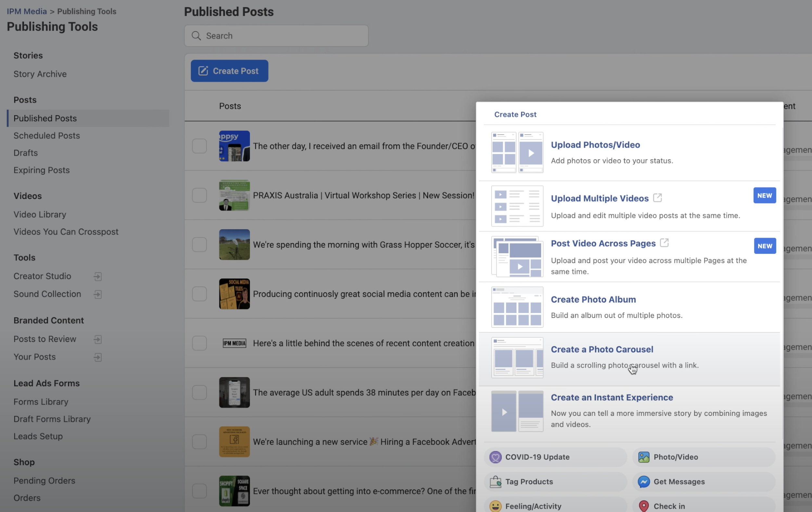Check the box for PRAXIS Australia post
Image resolution: width=812 pixels, height=512 pixels.
199,195
